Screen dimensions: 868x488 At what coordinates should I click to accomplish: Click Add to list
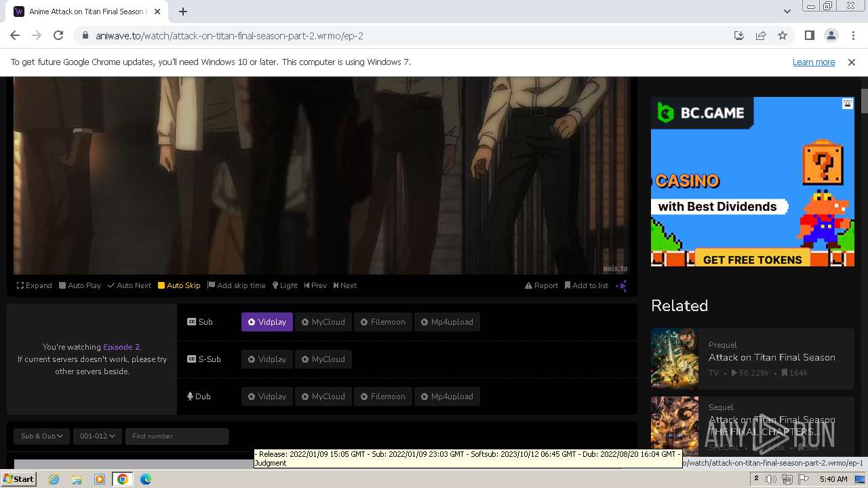pos(587,285)
